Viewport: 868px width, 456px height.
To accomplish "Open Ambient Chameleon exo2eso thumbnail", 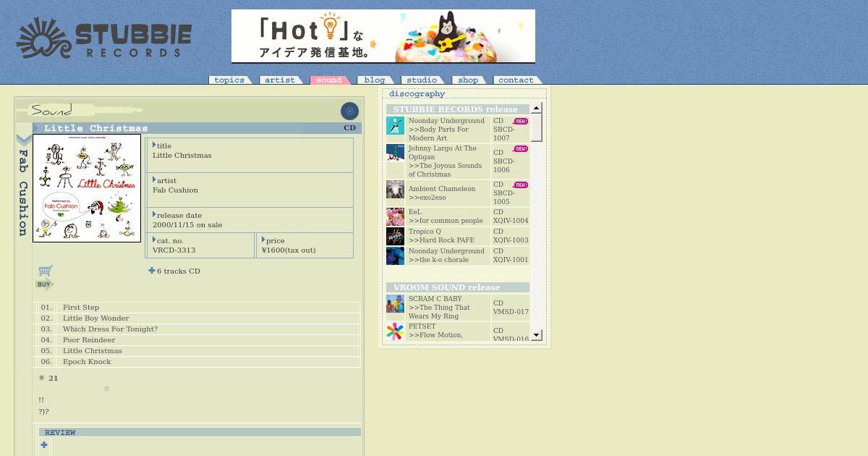I will click(395, 190).
